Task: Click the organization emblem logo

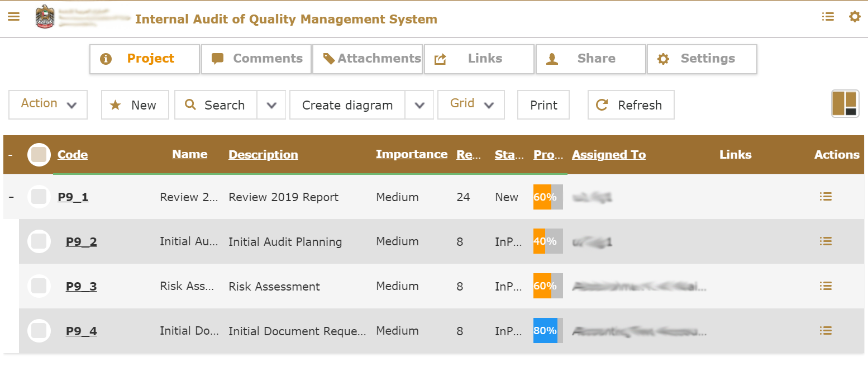Action: [x=45, y=17]
